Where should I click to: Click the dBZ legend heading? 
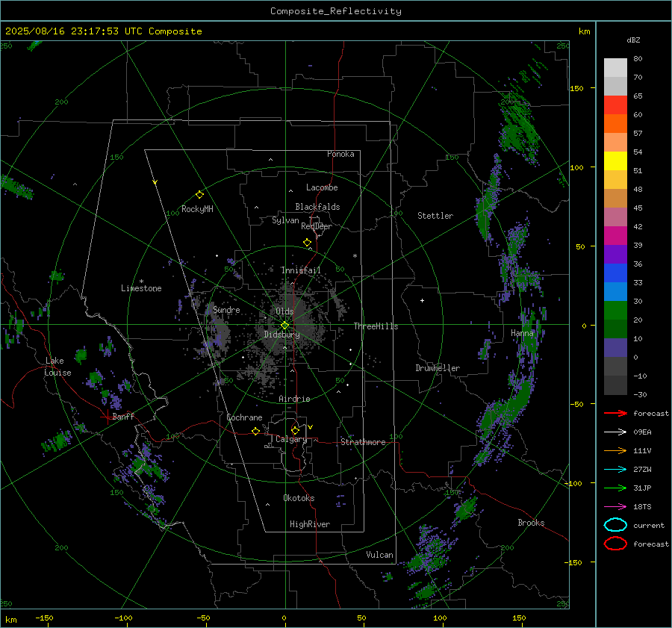click(x=633, y=40)
